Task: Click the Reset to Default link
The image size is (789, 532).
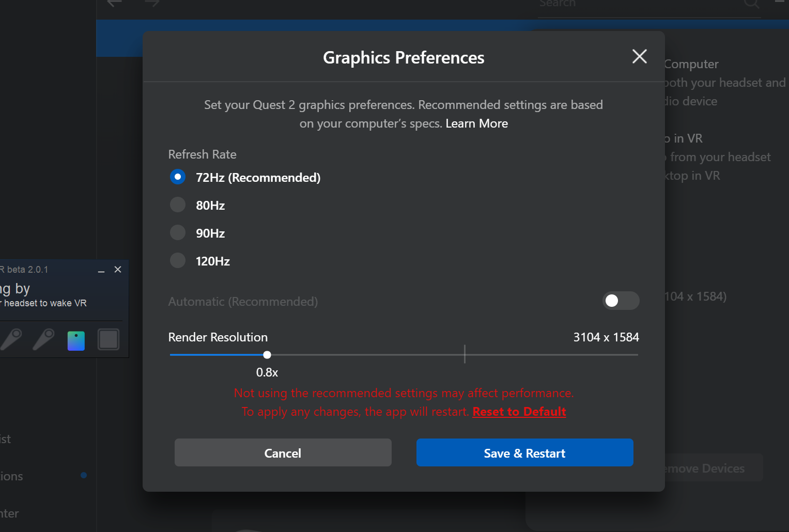Action: click(x=519, y=412)
